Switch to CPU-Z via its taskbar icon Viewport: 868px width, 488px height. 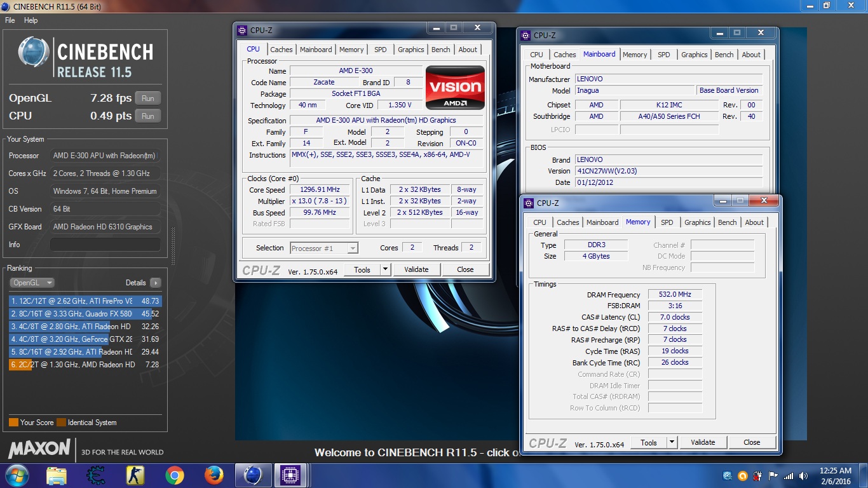tap(290, 475)
